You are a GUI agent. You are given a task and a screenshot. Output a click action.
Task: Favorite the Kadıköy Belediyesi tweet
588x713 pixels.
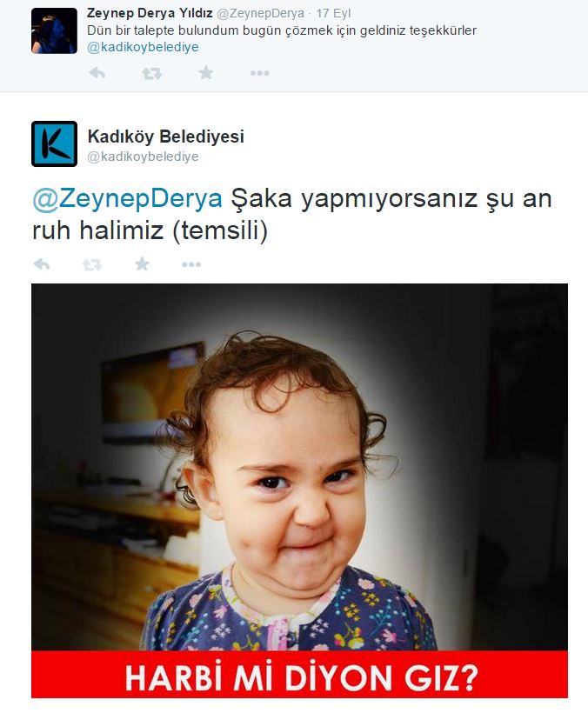tap(142, 263)
